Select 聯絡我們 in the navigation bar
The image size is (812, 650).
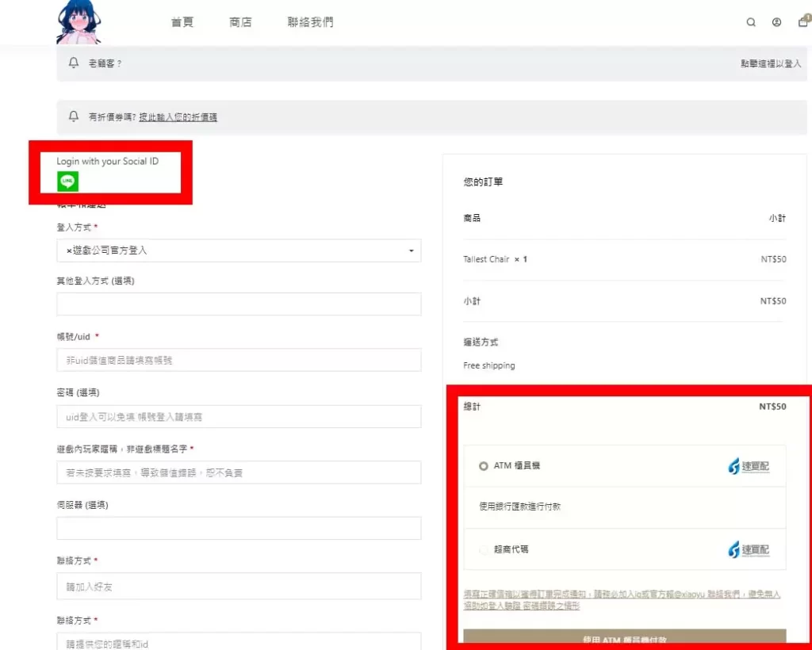[309, 22]
